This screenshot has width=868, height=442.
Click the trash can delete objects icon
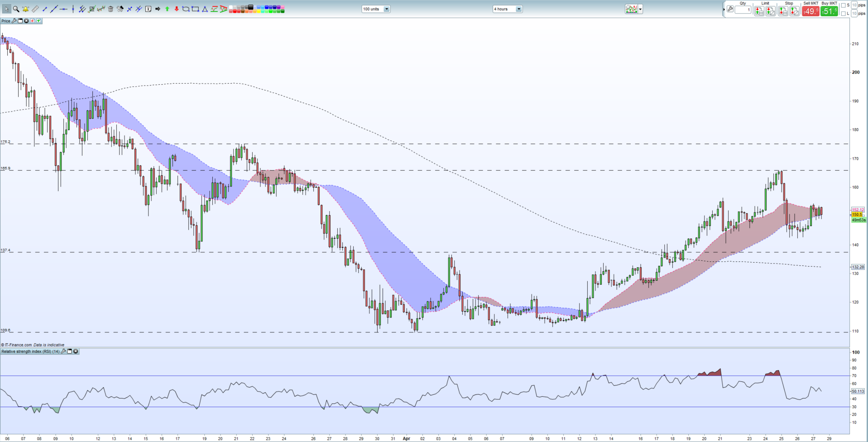click(x=110, y=9)
